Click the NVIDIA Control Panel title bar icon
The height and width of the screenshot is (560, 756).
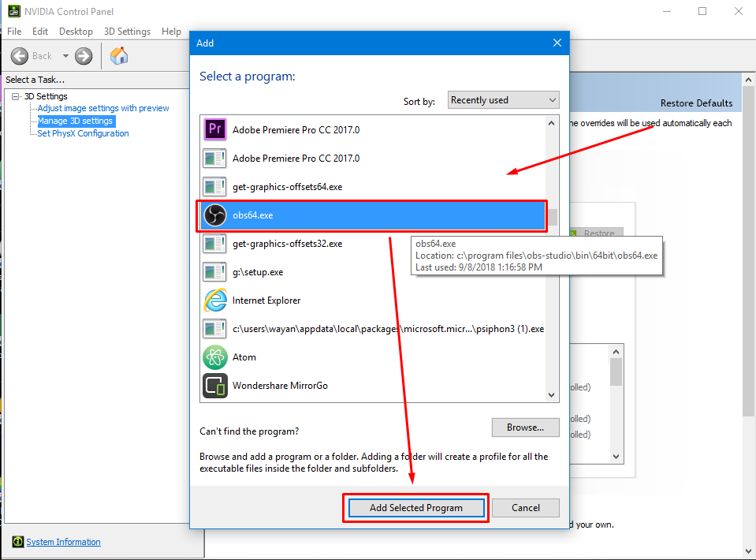pyautogui.click(x=14, y=10)
